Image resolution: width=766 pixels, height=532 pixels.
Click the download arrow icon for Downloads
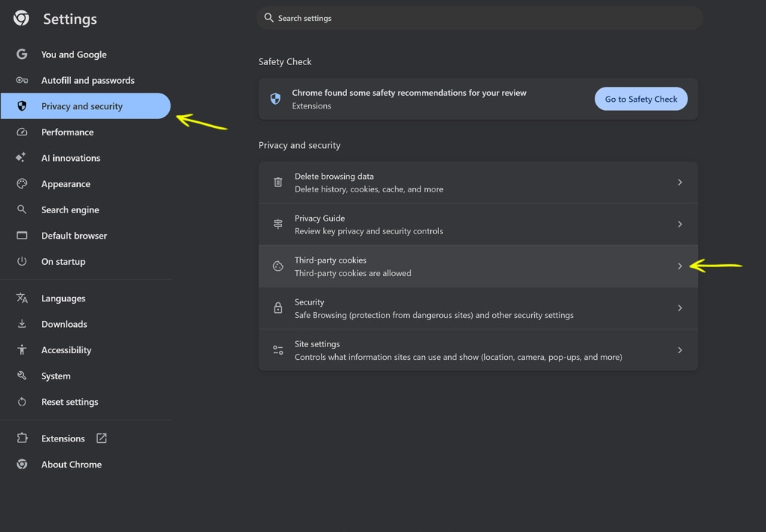pos(22,324)
